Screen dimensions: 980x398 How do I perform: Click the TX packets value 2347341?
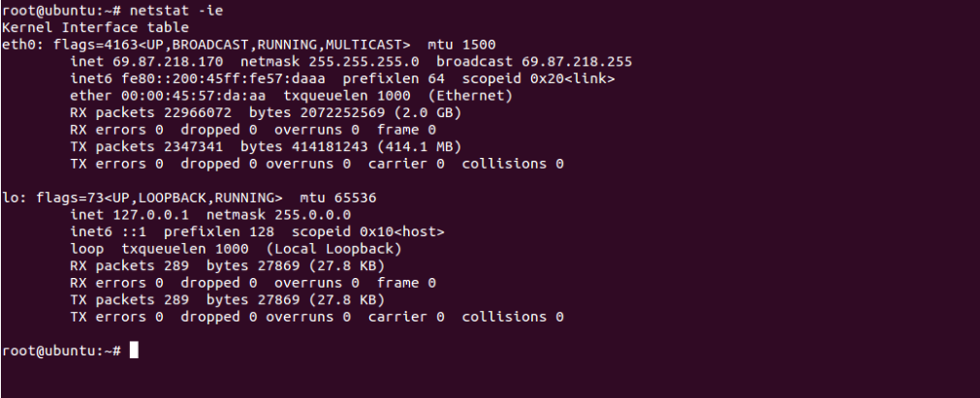point(193,147)
